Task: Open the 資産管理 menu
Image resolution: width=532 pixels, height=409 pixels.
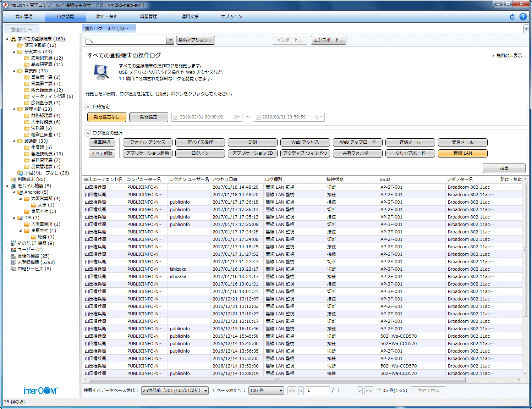Action: [148, 17]
